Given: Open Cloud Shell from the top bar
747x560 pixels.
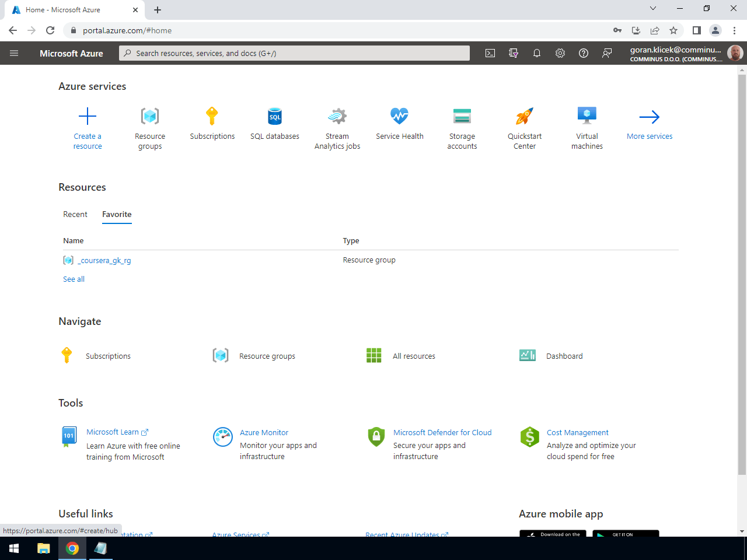Looking at the screenshot, I should coord(490,53).
